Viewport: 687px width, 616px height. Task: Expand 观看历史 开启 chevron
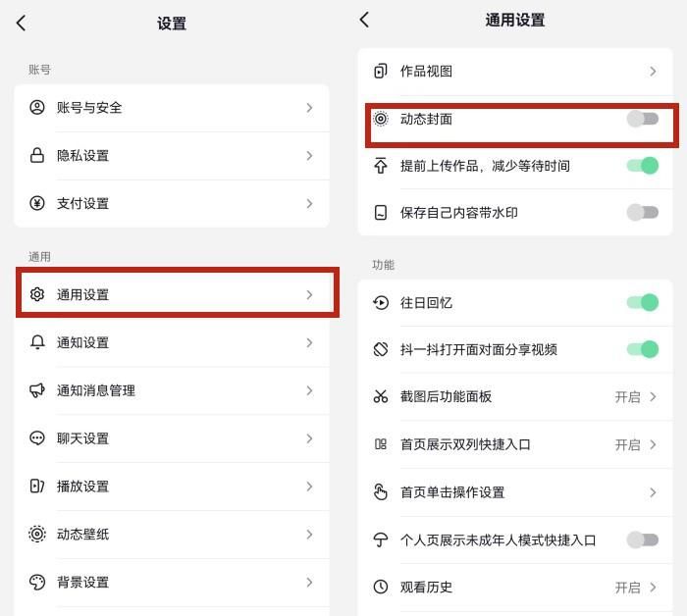coord(653,588)
